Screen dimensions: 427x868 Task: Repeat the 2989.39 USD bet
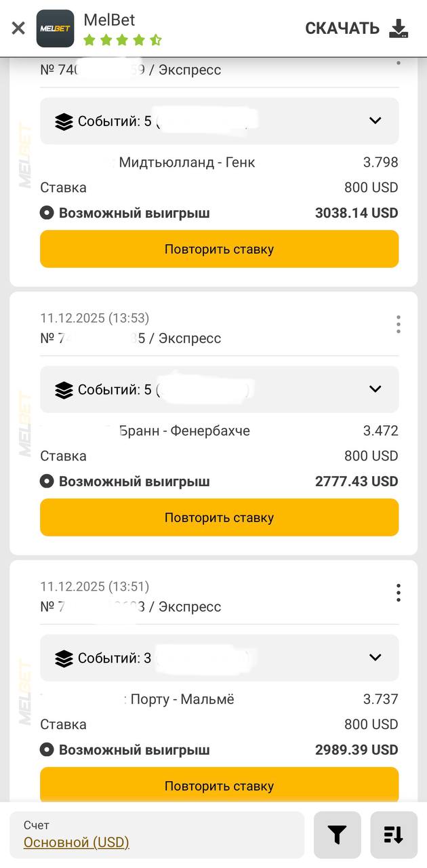point(219,786)
